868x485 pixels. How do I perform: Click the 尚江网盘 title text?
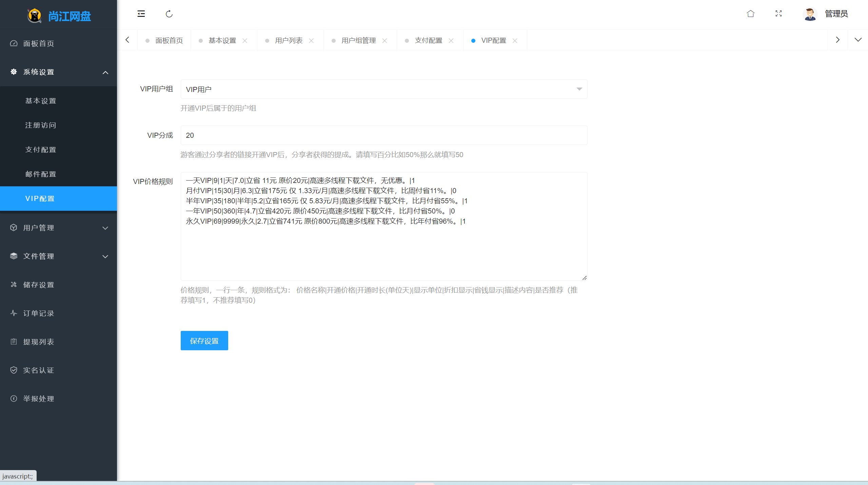point(70,16)
